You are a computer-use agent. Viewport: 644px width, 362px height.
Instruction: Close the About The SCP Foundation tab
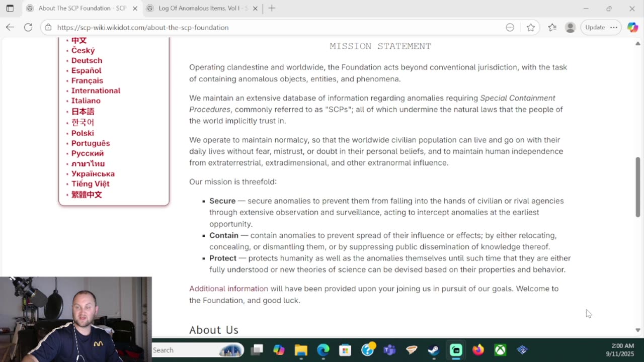click(135, 9)
